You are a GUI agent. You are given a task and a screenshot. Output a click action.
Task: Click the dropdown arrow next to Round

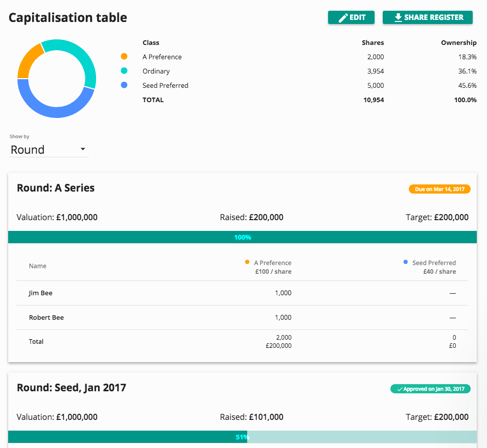tap(83, 150)
